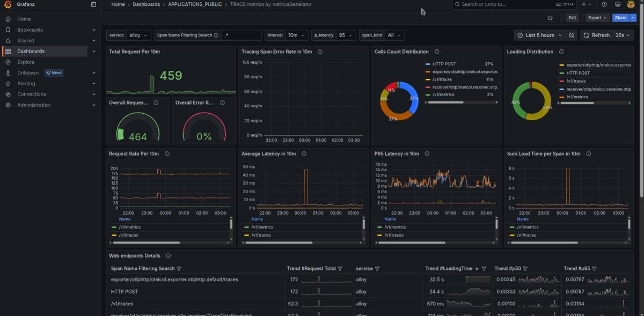The image size is (644, 316).
Task: Filter the Span Name Filtering Search column
Action: click(x=179, y=269)
